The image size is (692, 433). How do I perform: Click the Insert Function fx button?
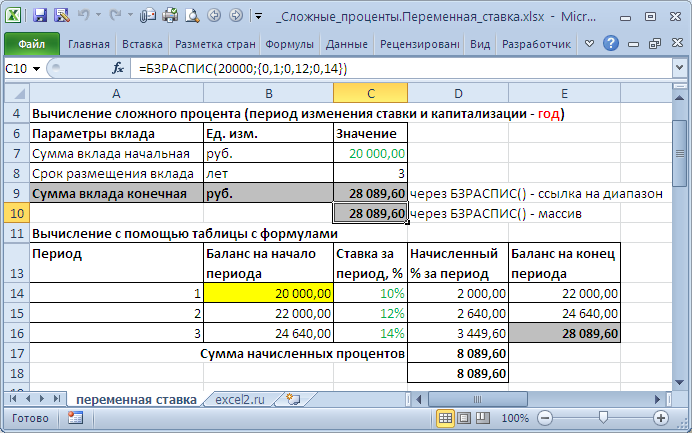pyautogui.click(x=118, y=68)
